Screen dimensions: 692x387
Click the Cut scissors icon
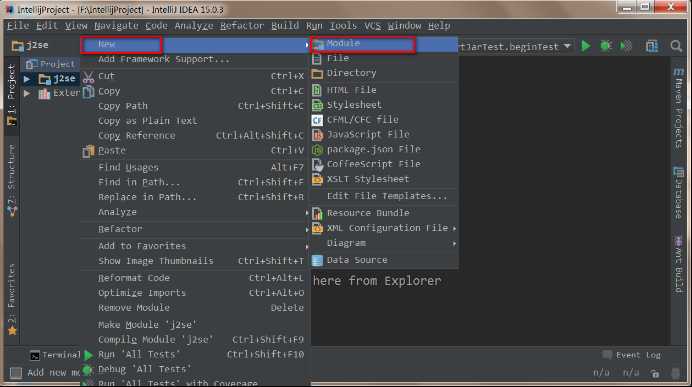[89, 77]
